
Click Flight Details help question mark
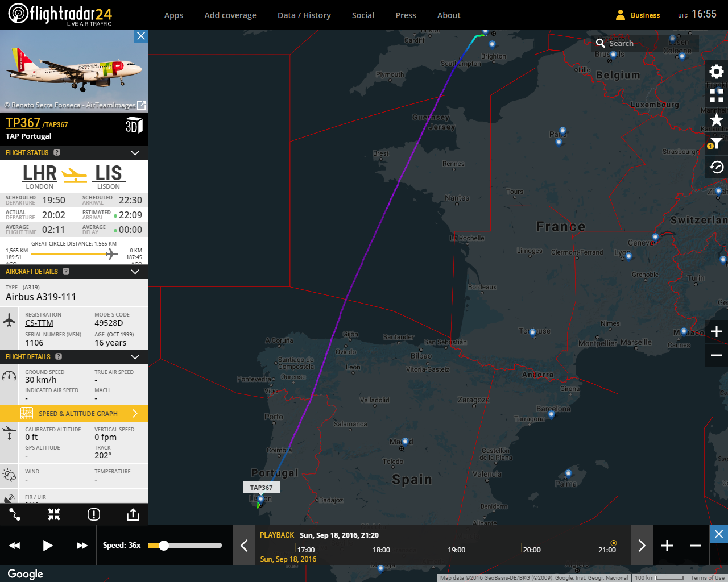point(59,356)
